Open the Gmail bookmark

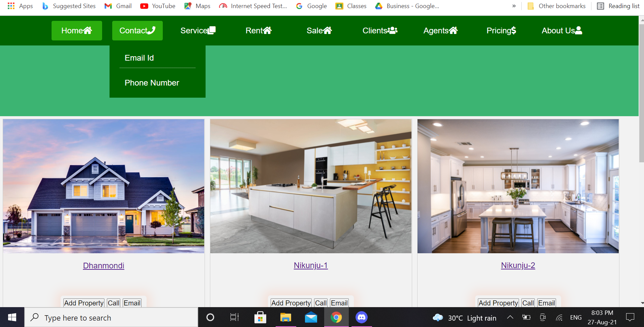tap(118, 6)
